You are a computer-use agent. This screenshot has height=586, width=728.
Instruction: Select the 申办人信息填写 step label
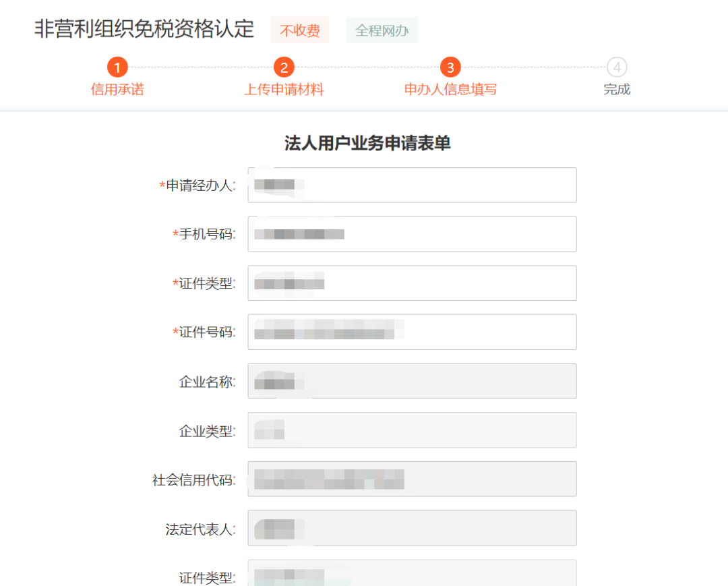click(450, 89)
